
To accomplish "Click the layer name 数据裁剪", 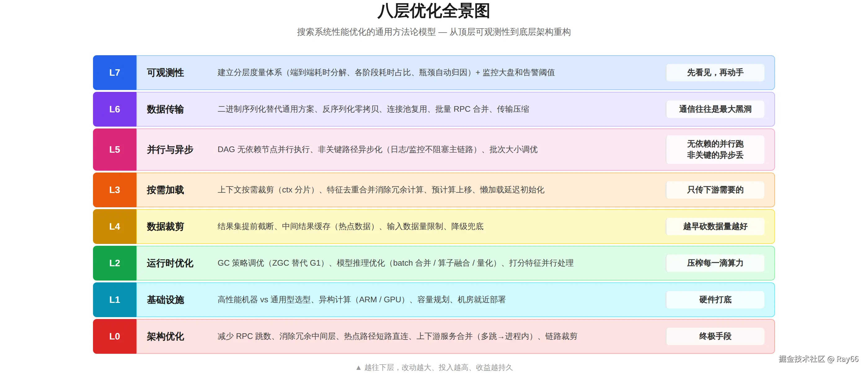I will 165,226.
